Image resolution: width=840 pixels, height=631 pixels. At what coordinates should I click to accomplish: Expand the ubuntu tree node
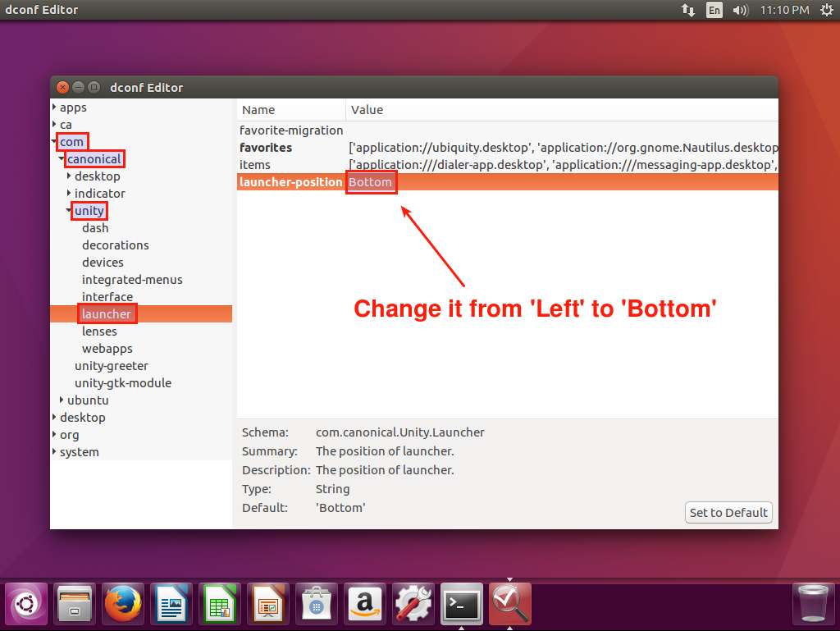click(x=62, y=400)
